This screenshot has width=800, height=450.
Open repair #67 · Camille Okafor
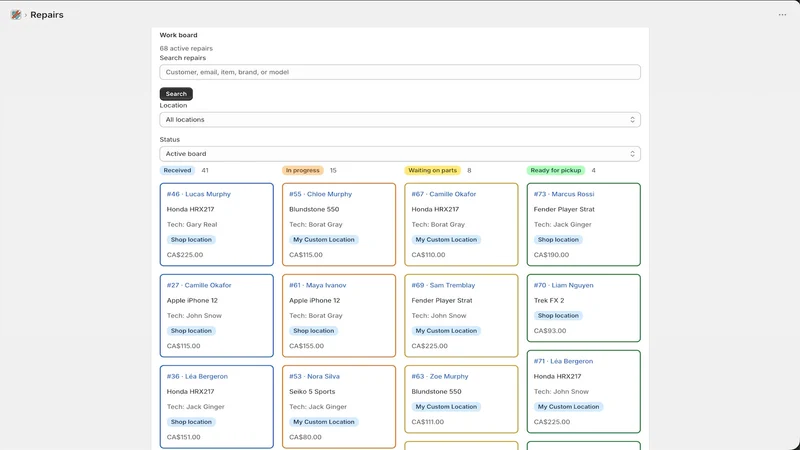(444, 194)
